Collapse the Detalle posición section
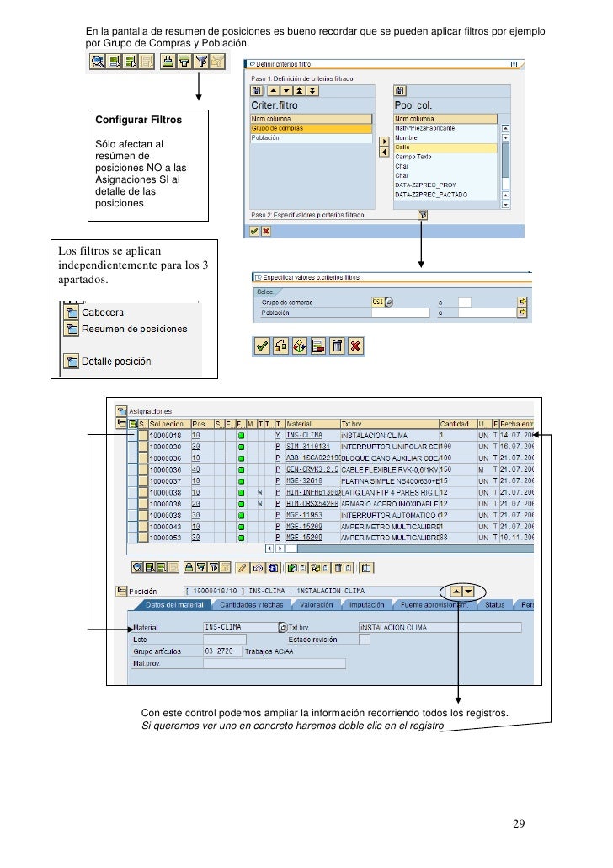The height and width of the screenshot is (868, 613). point(72,362)
